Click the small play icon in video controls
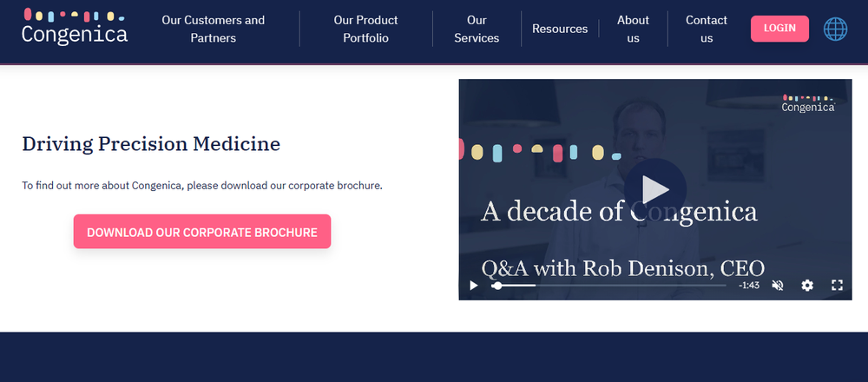The width and height of the screenshot is (868, 382). 474,285
